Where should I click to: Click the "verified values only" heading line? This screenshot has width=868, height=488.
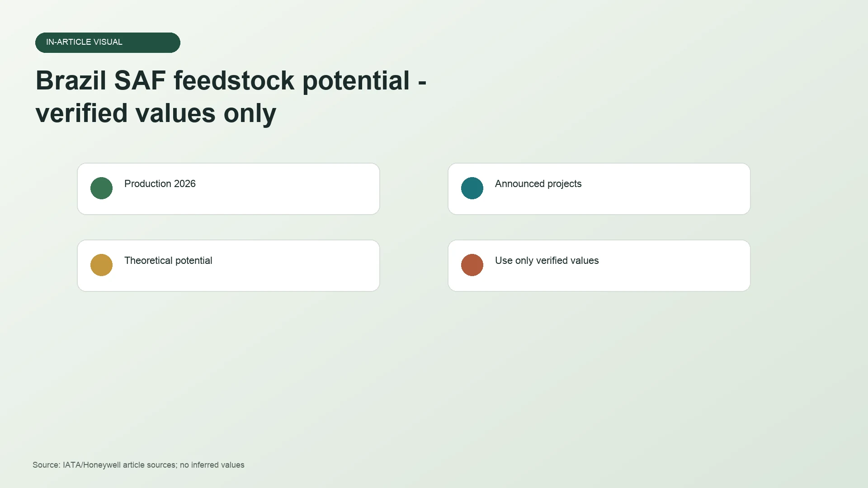156,113
